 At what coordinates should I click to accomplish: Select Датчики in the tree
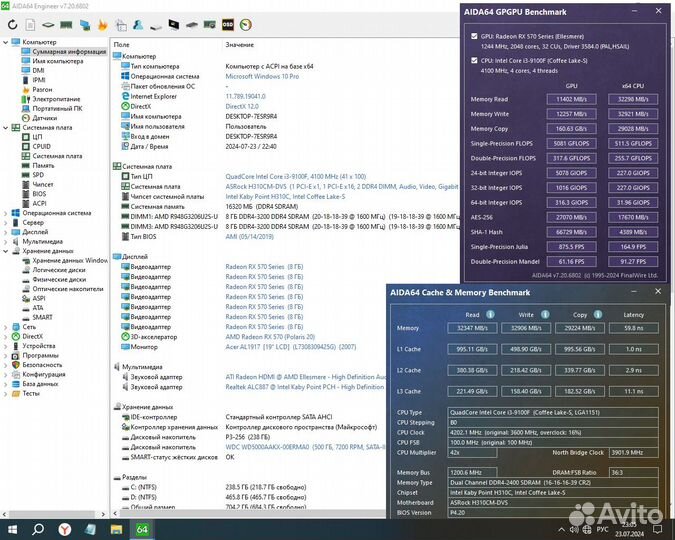pos(45,118)
